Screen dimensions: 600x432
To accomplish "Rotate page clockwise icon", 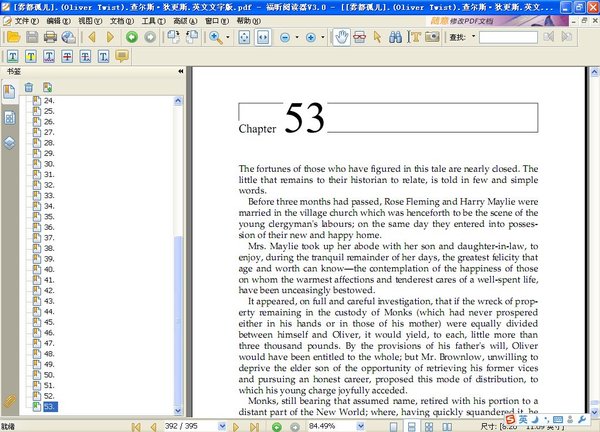I will [x=173, y=37].
